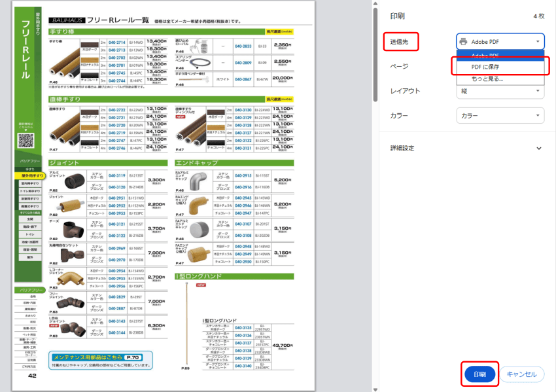
Task: Open the カラー color mode dropdown
Action: [x=500, y=116]
